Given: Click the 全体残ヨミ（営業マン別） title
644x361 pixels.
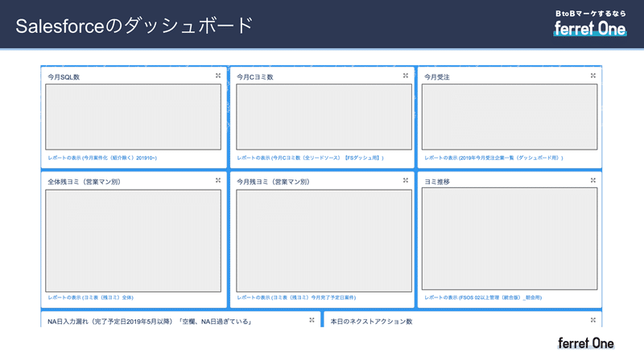Looking at the screenshot, I should point(85,182).
